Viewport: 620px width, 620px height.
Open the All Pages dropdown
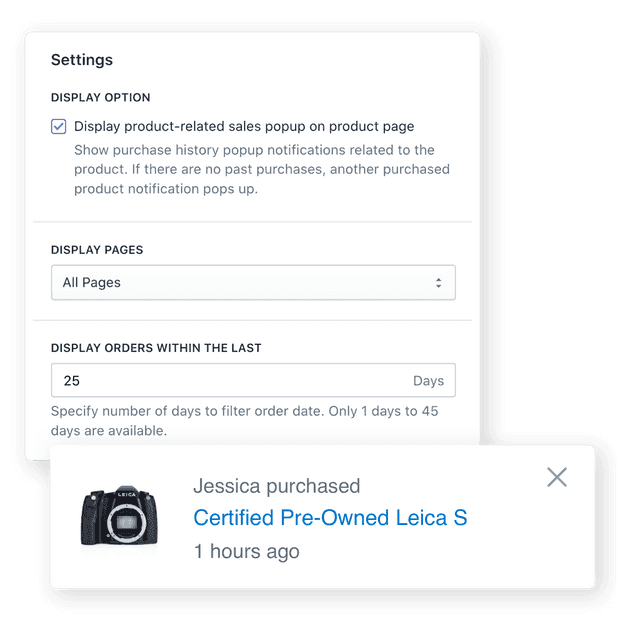tap(253, 282)
